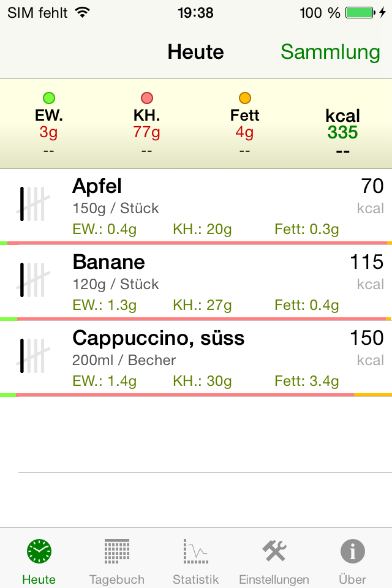
Task: Tap the tally counter next to Cappuccino, süss
Action: (x=33, y=355)
